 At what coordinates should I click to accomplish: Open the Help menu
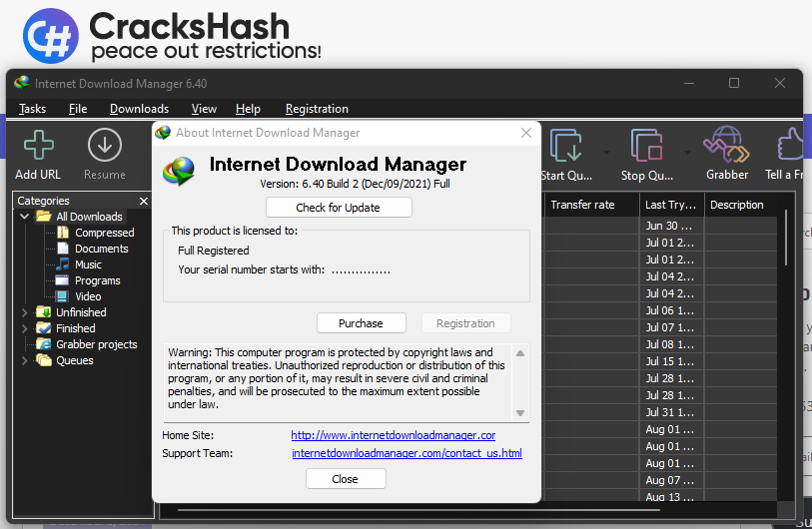pyautogui.click(x=248, y=109)
